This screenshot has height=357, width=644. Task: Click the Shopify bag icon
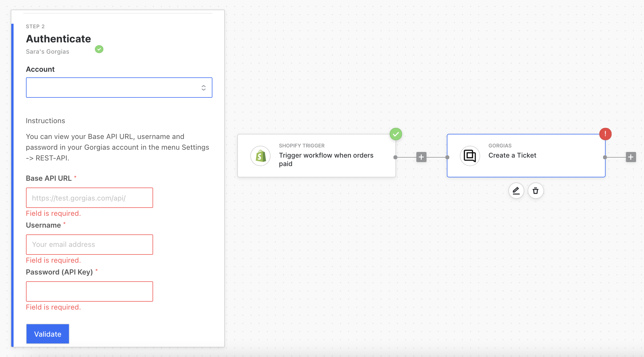point(260,156)
